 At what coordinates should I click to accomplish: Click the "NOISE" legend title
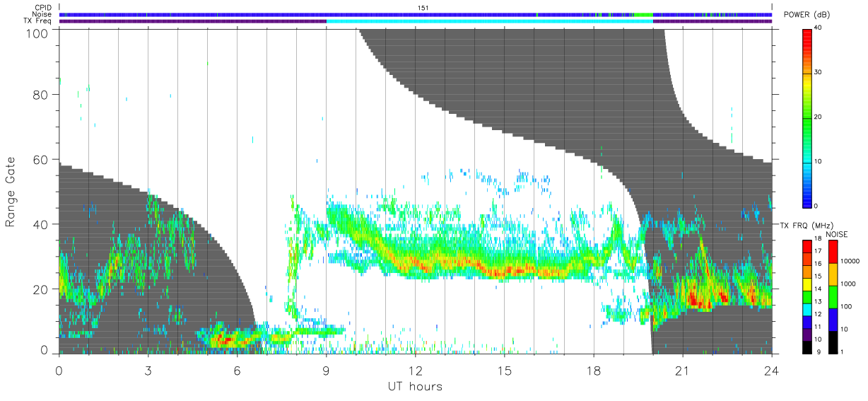[x=837, y=234]
